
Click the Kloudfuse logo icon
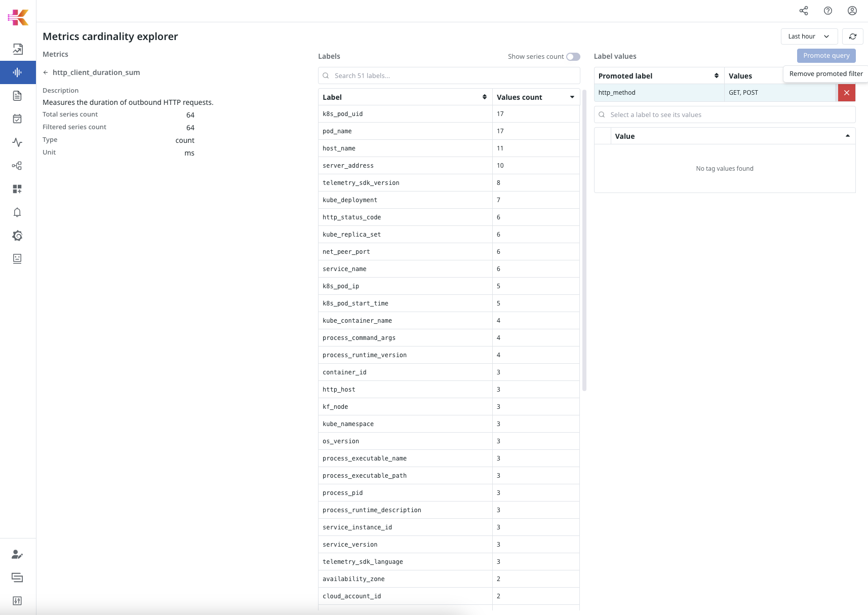click(18, 17)
